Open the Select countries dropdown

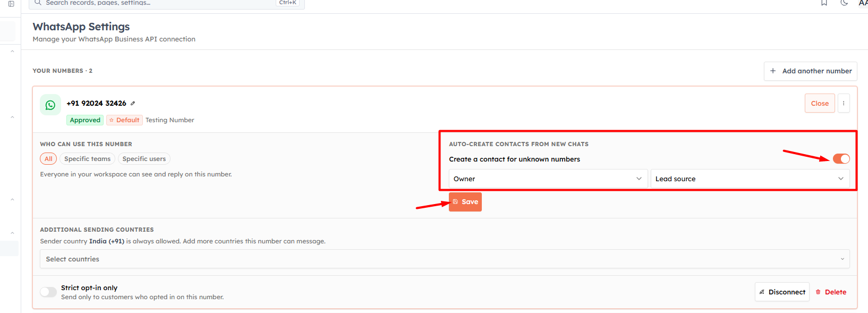click(445, 259)
